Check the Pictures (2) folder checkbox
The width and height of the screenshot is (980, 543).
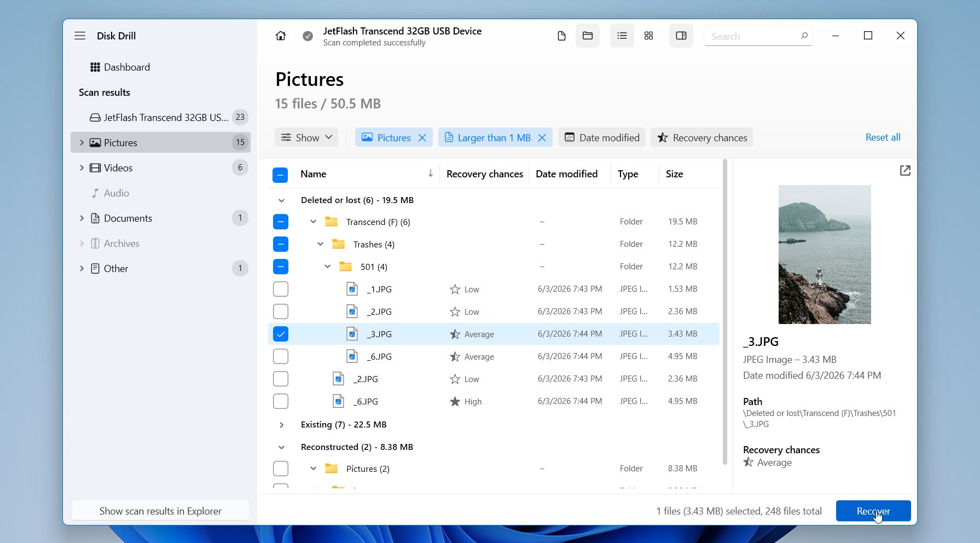tap(280, 469)
